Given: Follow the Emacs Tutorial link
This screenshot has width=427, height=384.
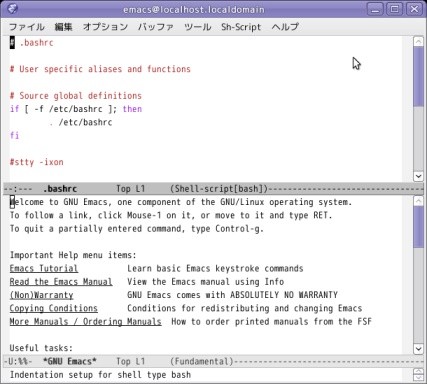Looking at the screenshot, I should point(44,268).
